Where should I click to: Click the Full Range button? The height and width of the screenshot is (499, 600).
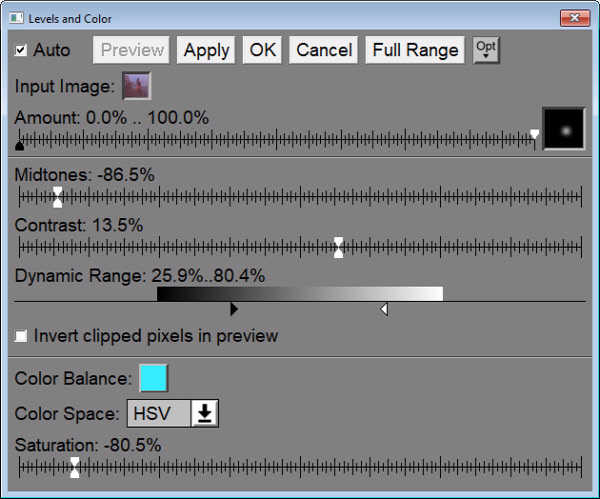415,50
